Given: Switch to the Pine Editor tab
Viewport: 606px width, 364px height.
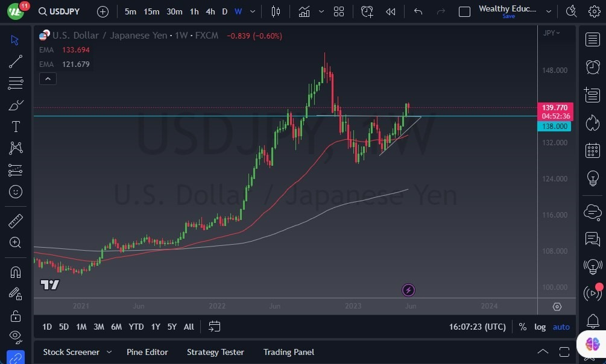Looking at the screenshot, I should 148,352.
